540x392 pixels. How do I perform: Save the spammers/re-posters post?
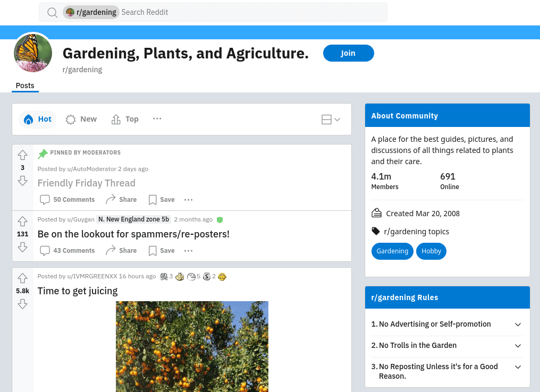[162, 251]
